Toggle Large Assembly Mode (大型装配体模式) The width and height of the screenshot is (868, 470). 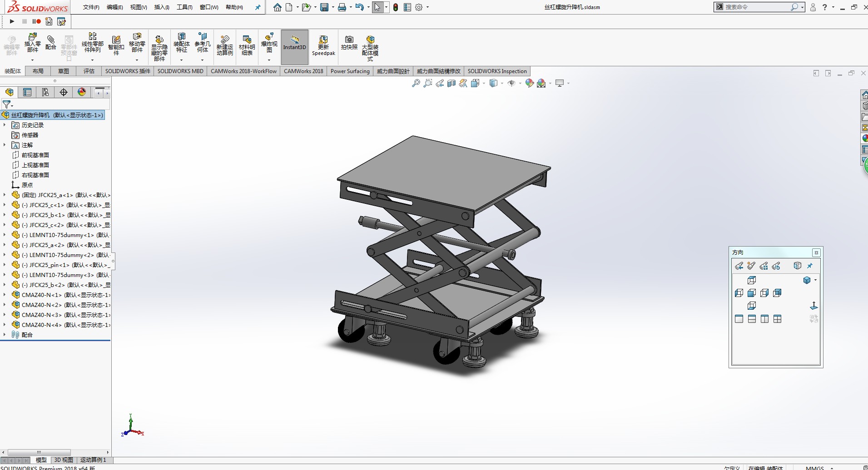tap(370, 47)
